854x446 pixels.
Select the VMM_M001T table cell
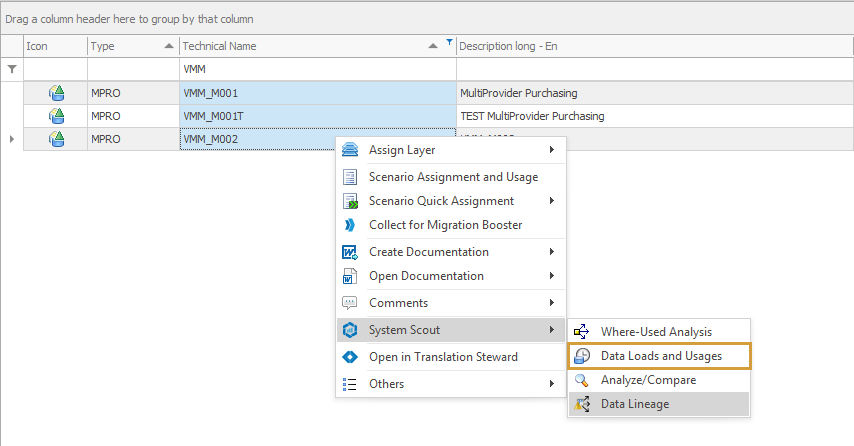[317, 116]
